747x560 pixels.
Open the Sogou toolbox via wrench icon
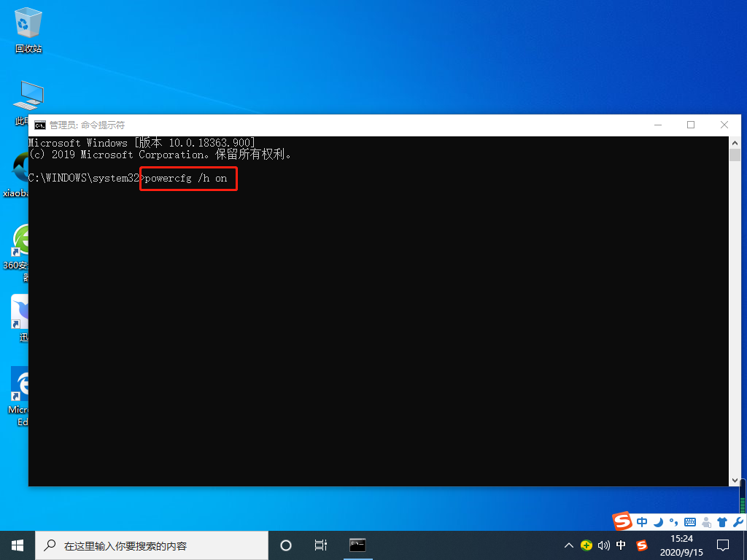tap(737, 522)
